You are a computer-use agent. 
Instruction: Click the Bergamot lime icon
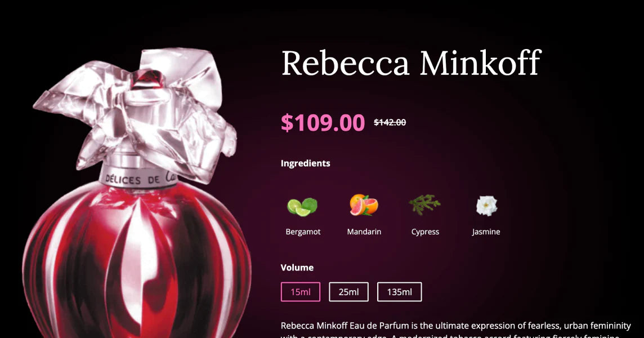click(x=302, y=206)
